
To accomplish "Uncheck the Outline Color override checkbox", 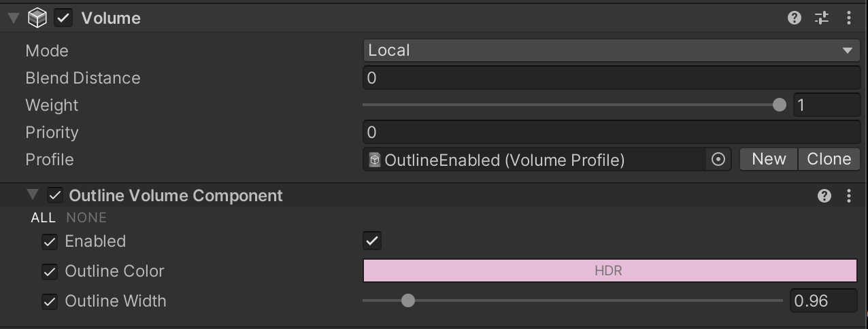I will 50,272.
